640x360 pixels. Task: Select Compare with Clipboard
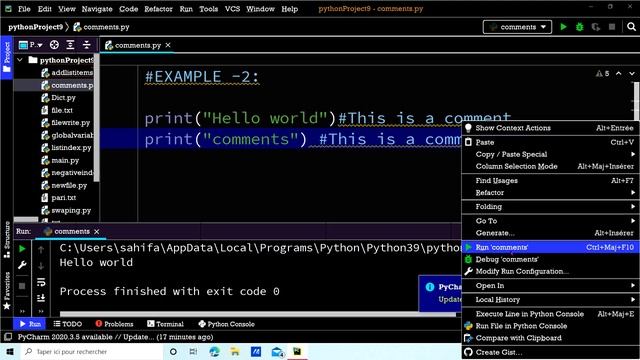click(551, 338)
